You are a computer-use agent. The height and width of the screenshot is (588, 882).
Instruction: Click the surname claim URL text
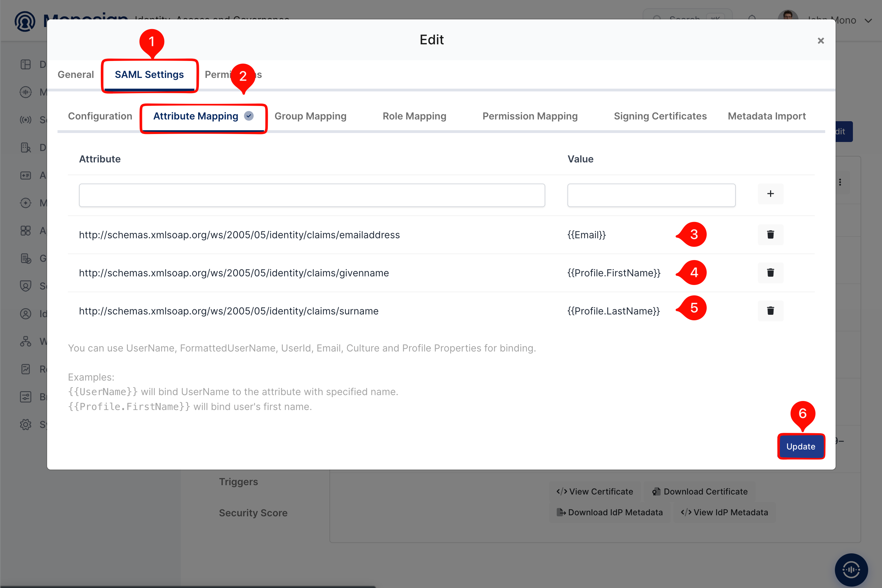point(229,311)
